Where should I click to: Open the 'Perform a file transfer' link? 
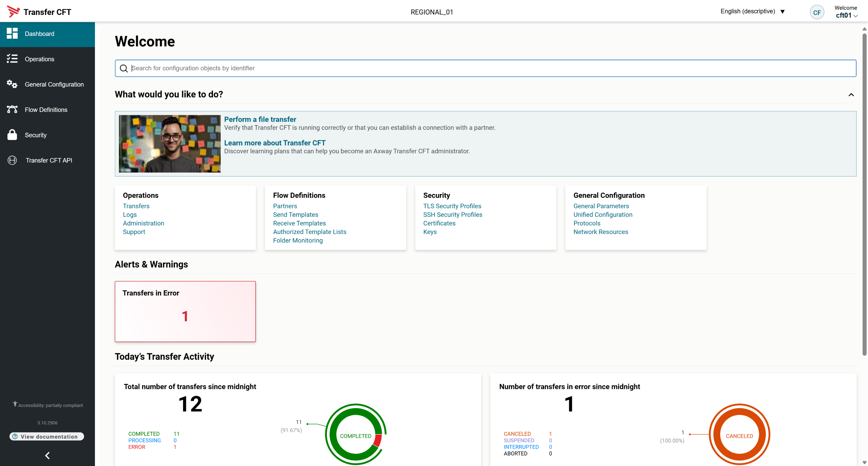click(x=260, y=119)
